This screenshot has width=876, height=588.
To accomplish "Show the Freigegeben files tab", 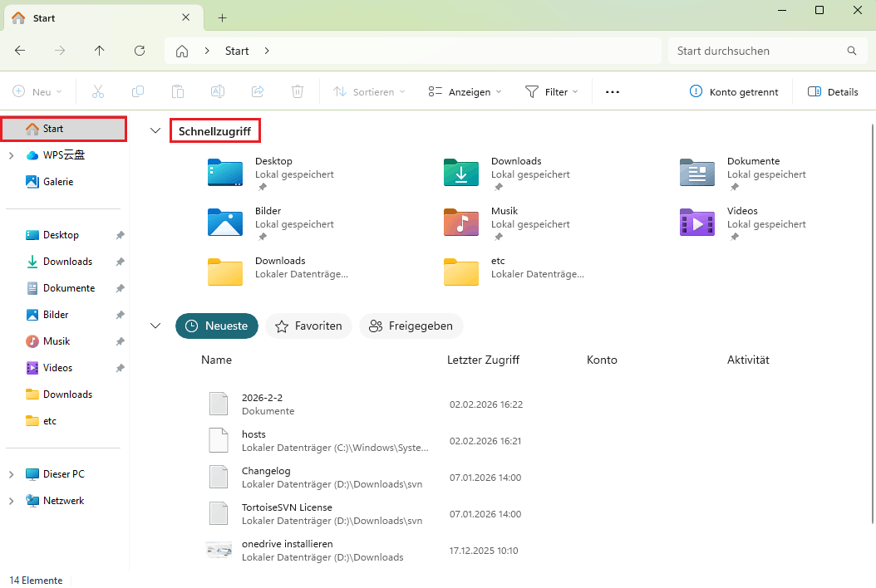I will 411,326.
